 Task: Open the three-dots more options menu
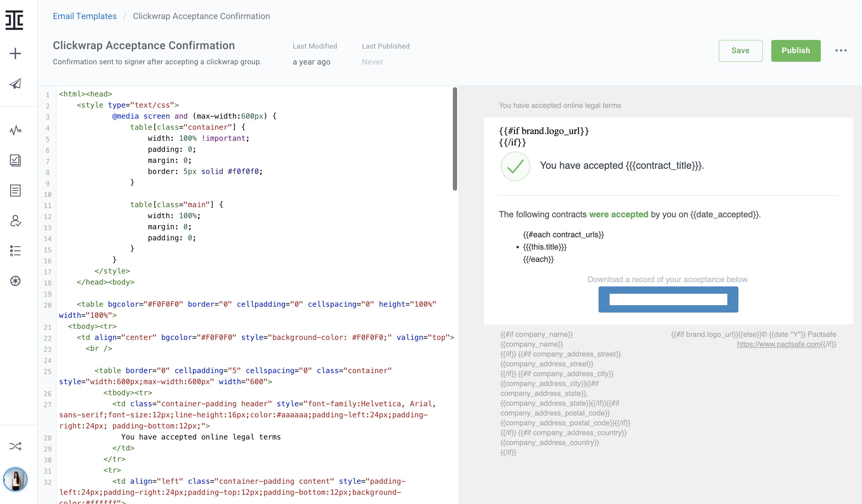pos(841,51)
